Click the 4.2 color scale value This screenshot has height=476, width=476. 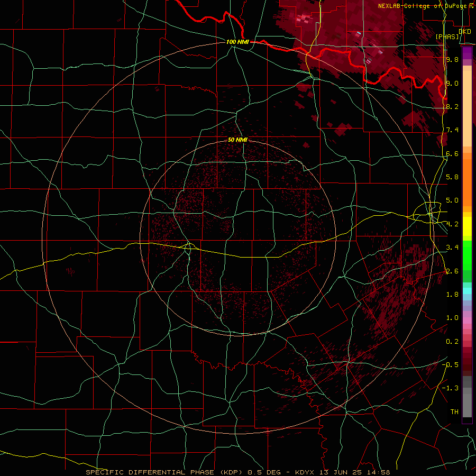pos(452,224)
